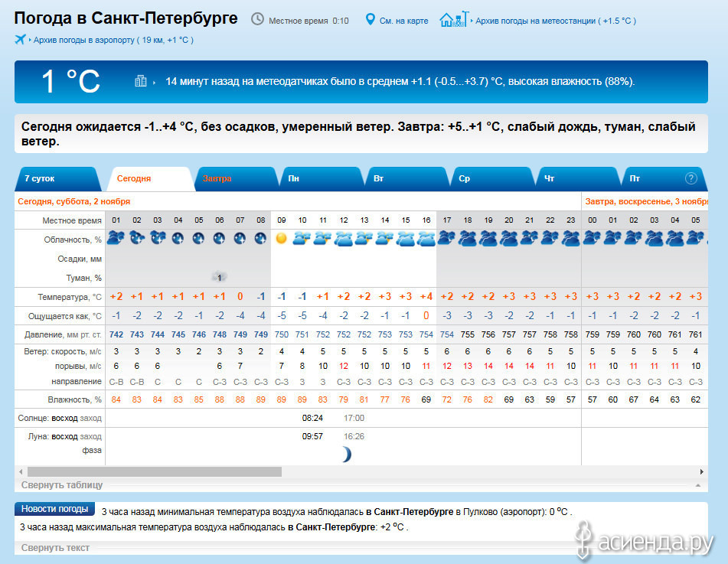Click the Новости погоды button
Viewport: 728px width, 564px height.
pos(54,509)
